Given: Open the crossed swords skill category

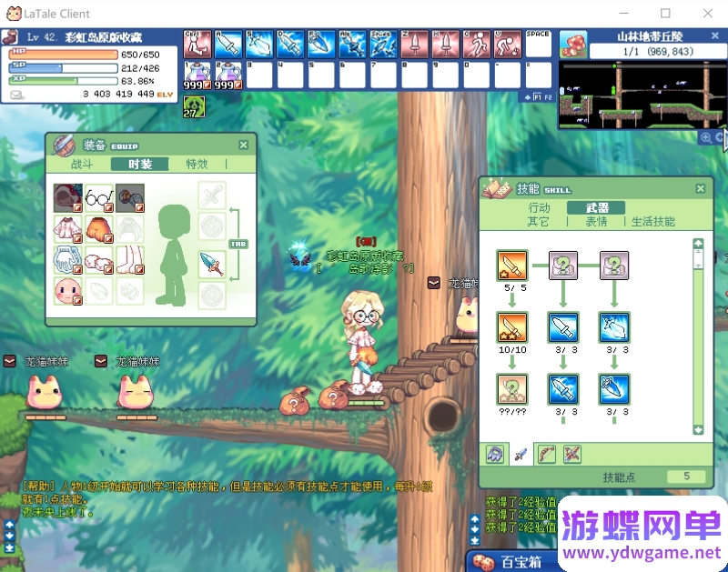Looking at the screenshot, I should pyautogui.click(x=572, y=453).
